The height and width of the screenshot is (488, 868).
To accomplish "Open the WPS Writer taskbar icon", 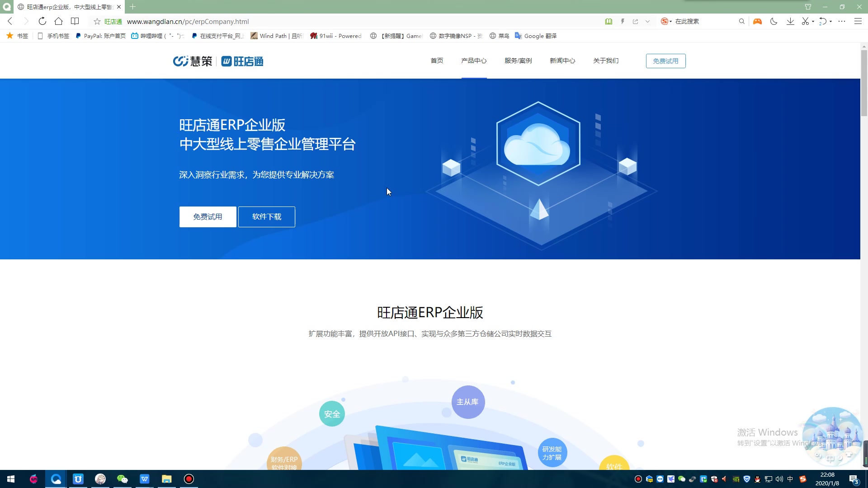I will pyautogui.click(x=145, y=479).
